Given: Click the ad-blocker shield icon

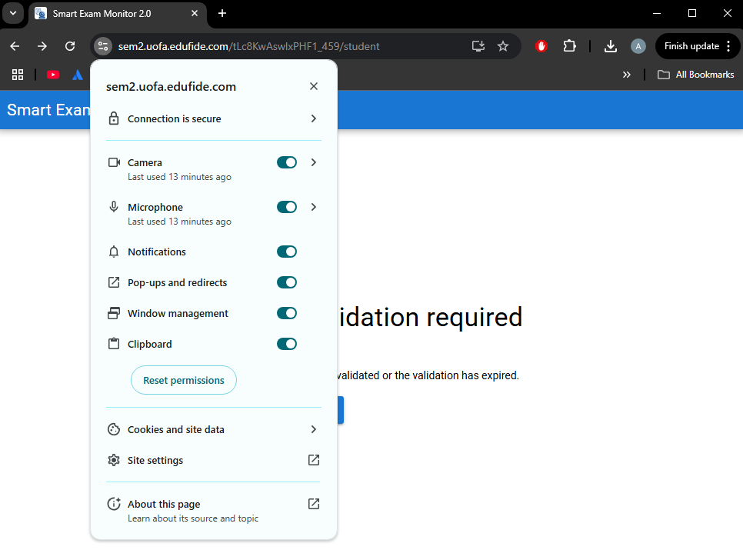Looking at the screenshot, I should pos(541,46).
